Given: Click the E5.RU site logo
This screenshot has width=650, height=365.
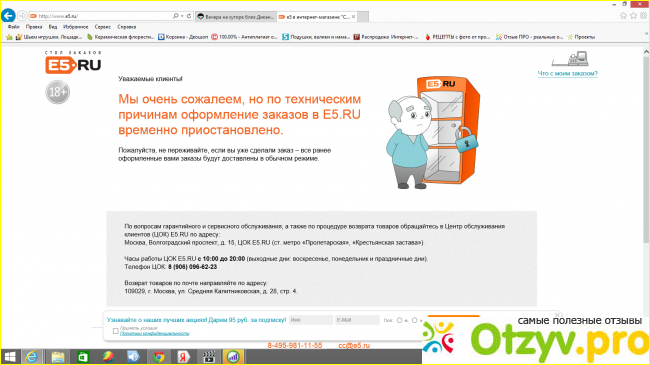Looking at the screenshot, I should pyautogui.click(x=73, y=63).
